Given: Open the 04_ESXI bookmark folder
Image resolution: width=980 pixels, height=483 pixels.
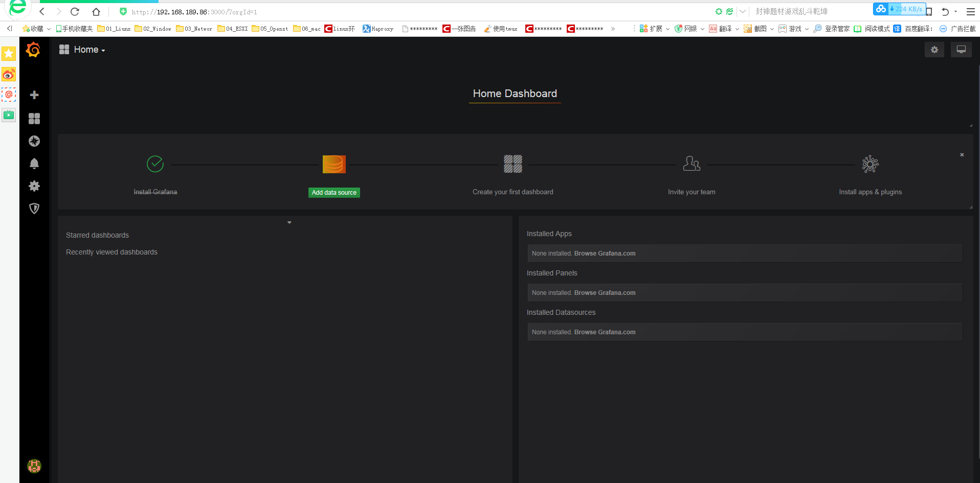Looking at the screenshot, I should pyautogui.click(x=233, y=29).
